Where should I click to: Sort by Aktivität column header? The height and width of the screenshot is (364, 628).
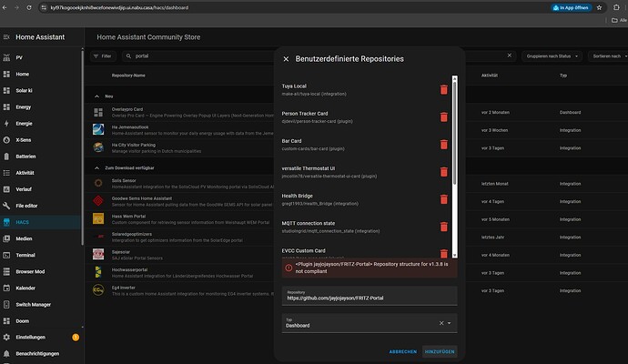489,76
